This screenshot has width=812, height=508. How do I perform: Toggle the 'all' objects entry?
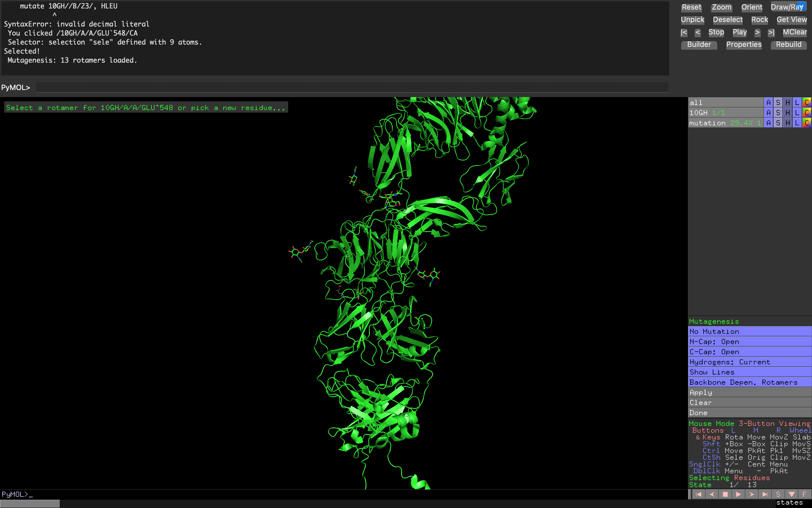tap(725, 102)
